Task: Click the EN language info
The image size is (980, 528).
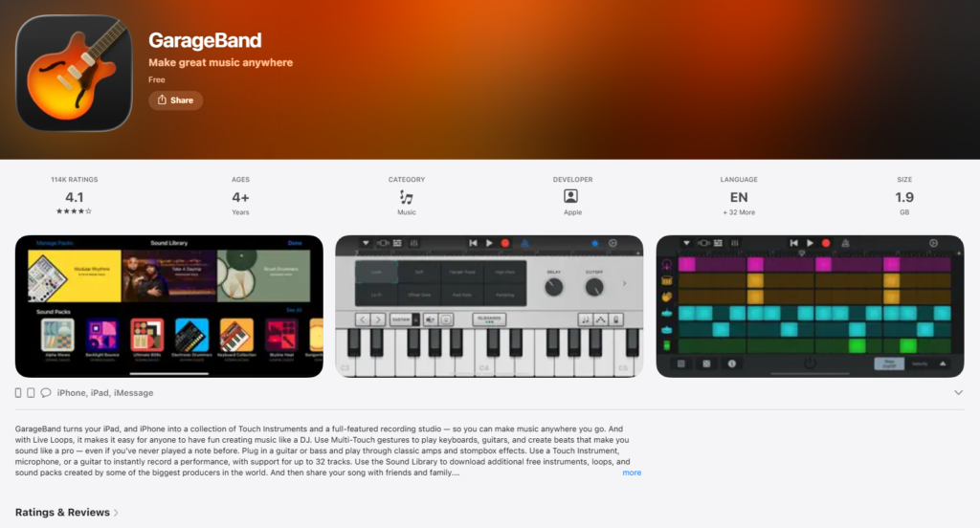Action: point(739,197)
